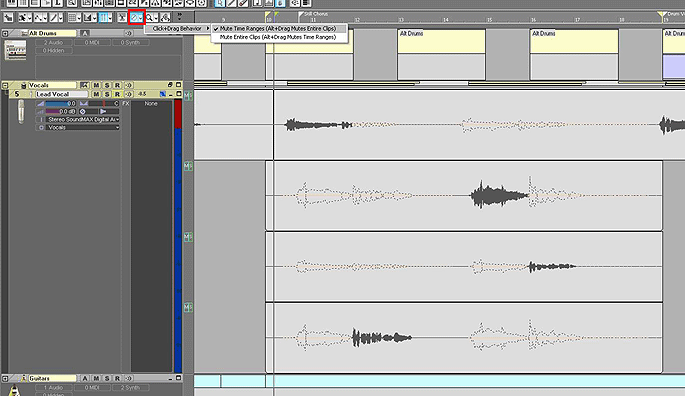Toggle the highlighted snap-to-grid icon

[x=104, y=18]
